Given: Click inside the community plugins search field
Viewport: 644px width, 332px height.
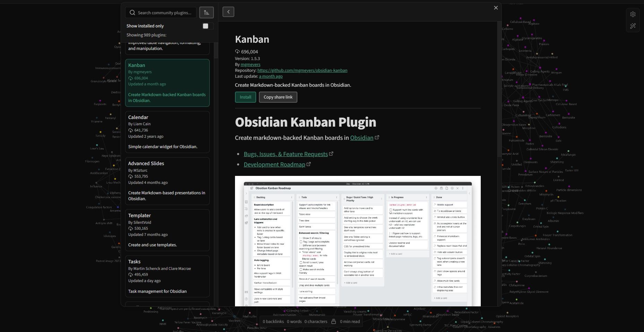Looking at the screenshot, I should coord(163,12).
